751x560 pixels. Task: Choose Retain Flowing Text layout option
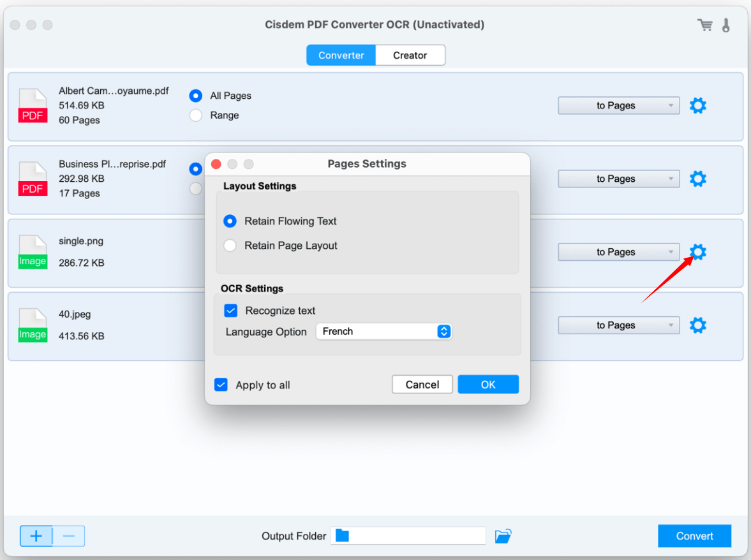click(x=230, y=221)
